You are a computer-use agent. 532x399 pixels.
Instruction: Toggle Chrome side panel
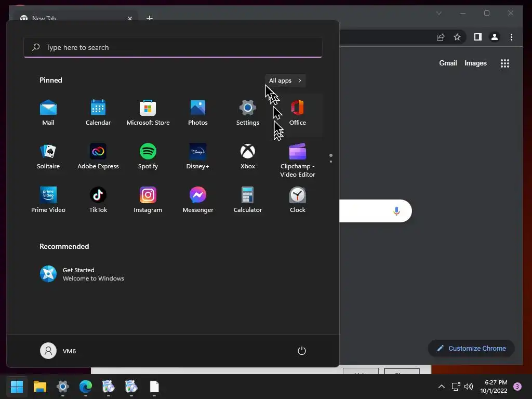click(x=478, y=37)
